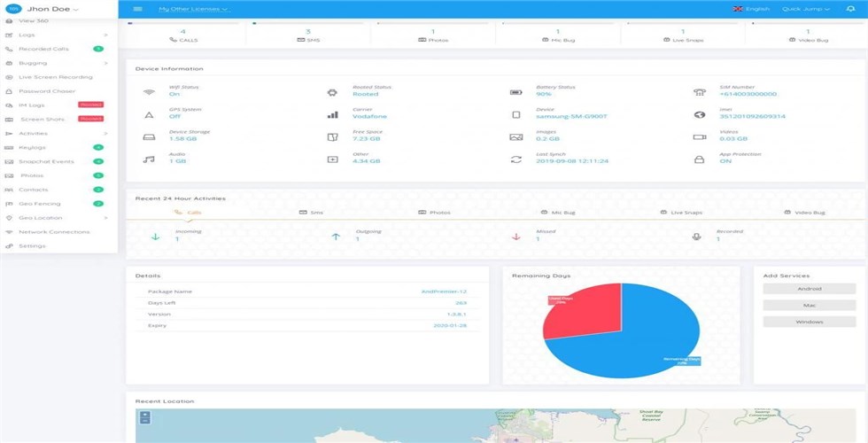Click the Outgoing calls up-arrow icon

point(336,237)
